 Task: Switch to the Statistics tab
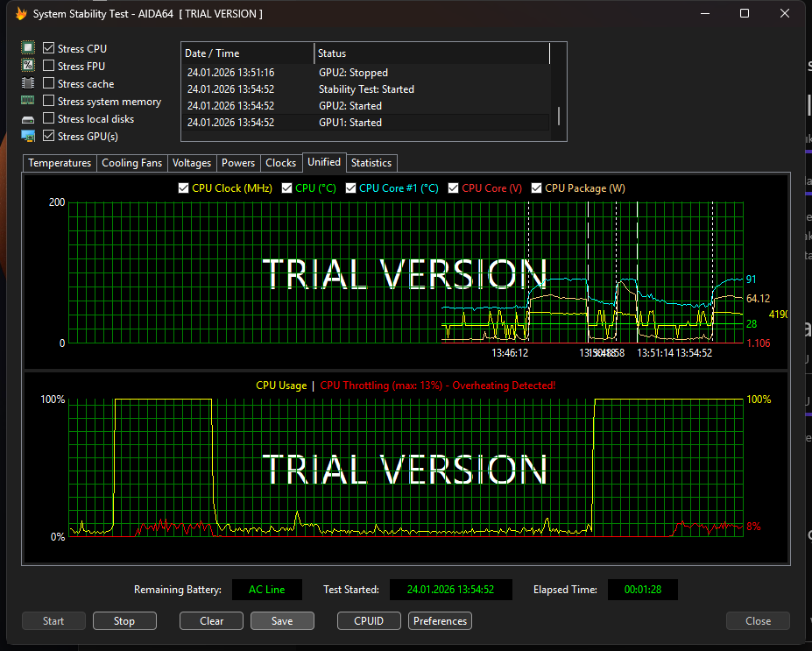click(x=371, y=162)
